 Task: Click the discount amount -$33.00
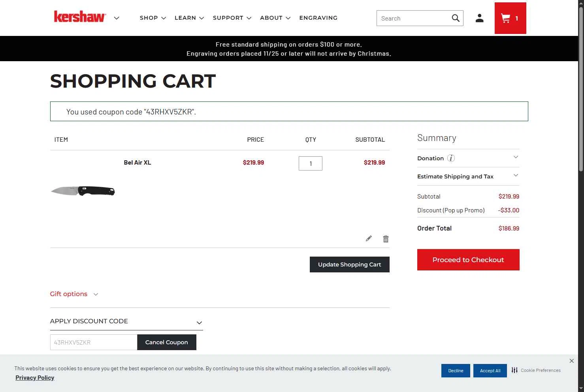[x=509, y=210]
